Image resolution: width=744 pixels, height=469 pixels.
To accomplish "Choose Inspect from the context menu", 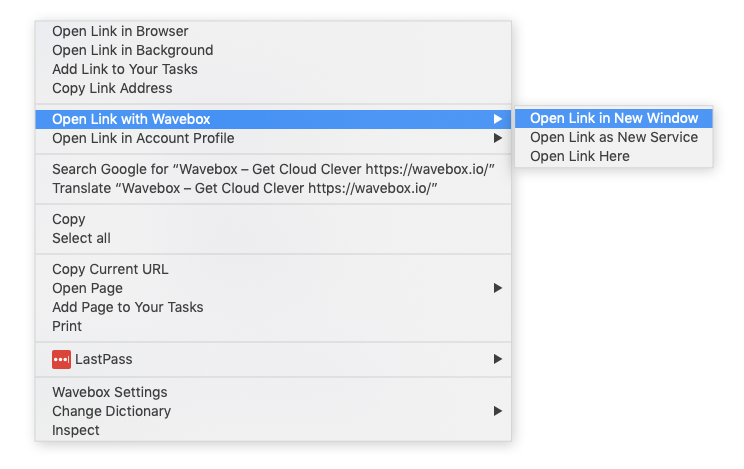I will (x=76, y=430).
